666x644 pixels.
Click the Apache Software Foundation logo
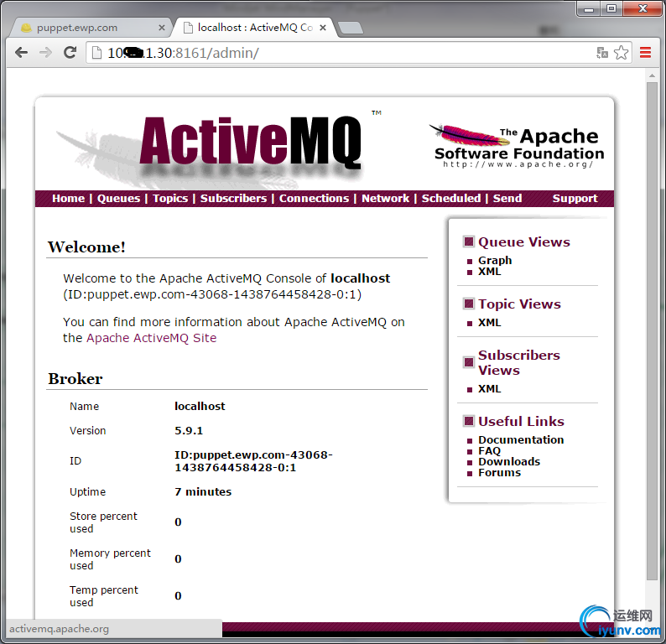(518, 147)
